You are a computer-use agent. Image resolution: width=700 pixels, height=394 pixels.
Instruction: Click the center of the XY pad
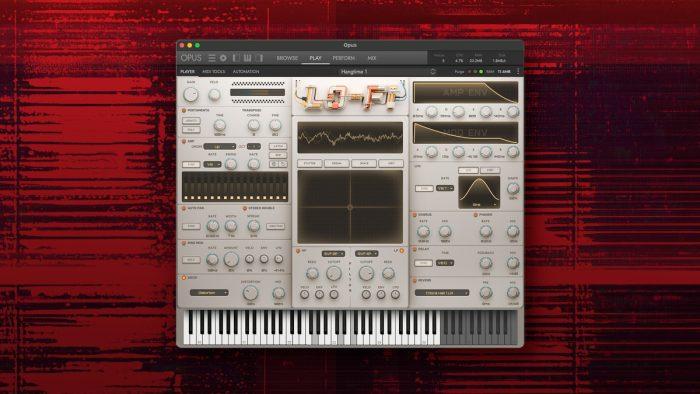[350, 207]
